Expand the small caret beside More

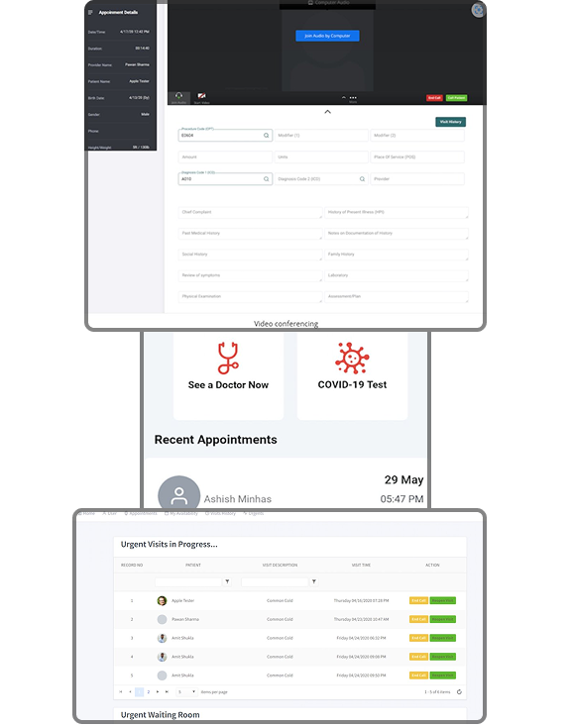click(344, 97)
